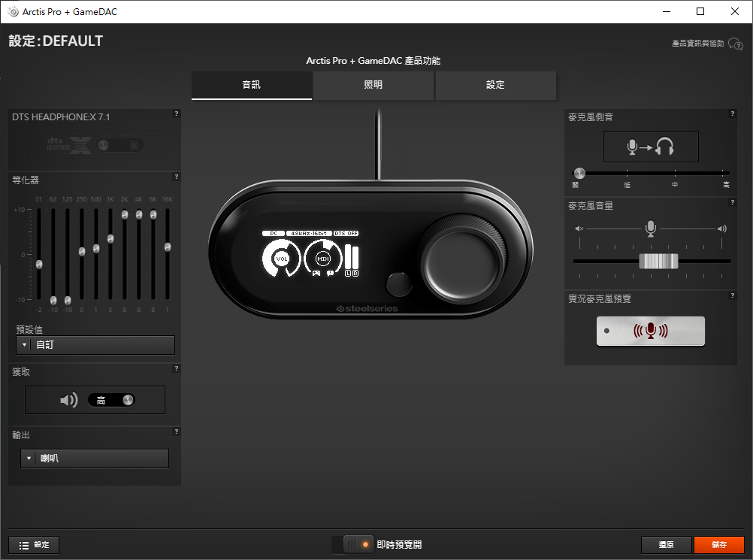This screenshot has width=753, height=560.
Task: Click the 31 Hz equalizer slider handle
Action: 39,264
